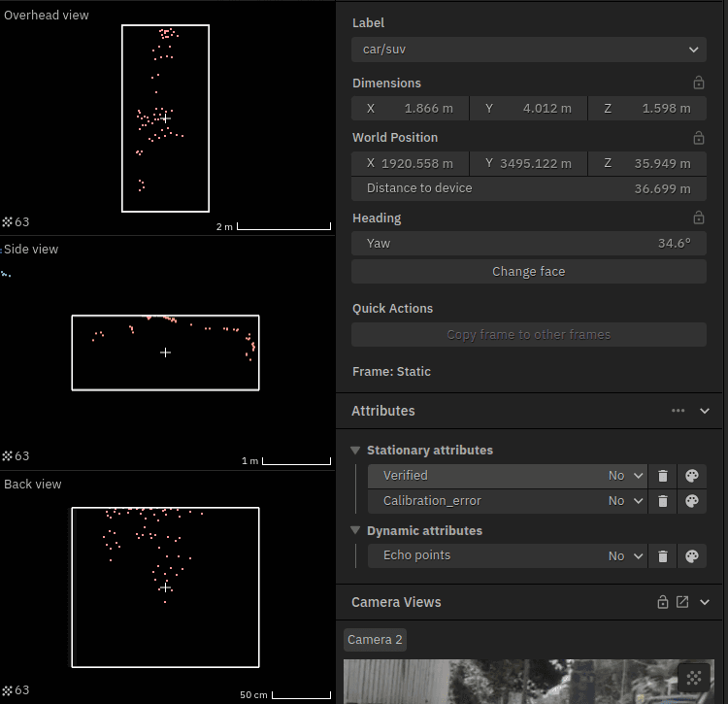Toggle the World Position lock icon
Screen dimensions: 728x704
pyautogui.click(x=698, y=138)
